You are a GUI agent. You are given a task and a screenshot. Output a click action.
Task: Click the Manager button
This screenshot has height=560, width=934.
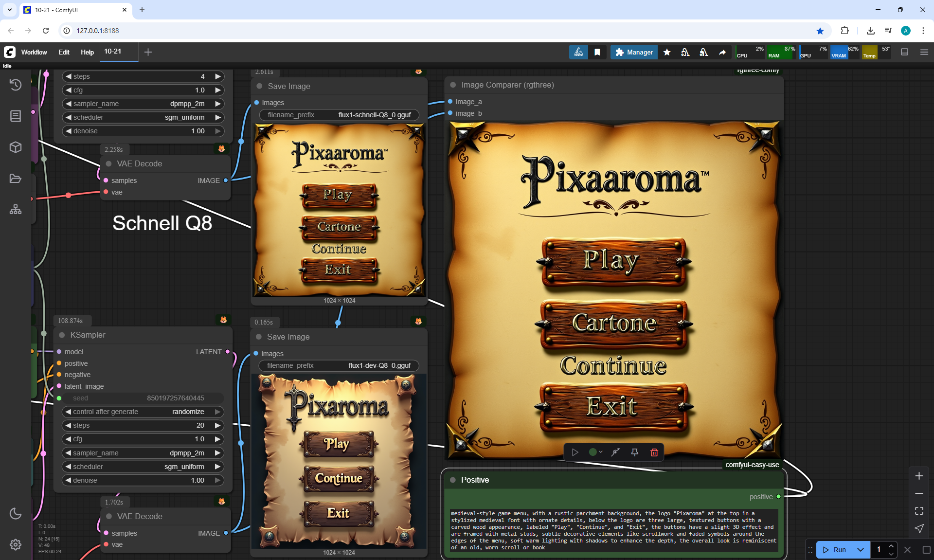tap(634, 52)
